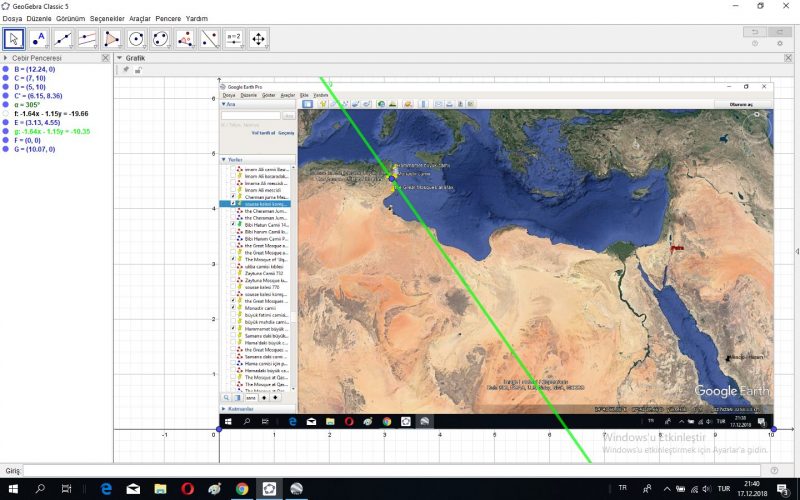This screenshot has height=500, width=800.
Task: Close the Grafik panel
Action: [x=788, y=58]
